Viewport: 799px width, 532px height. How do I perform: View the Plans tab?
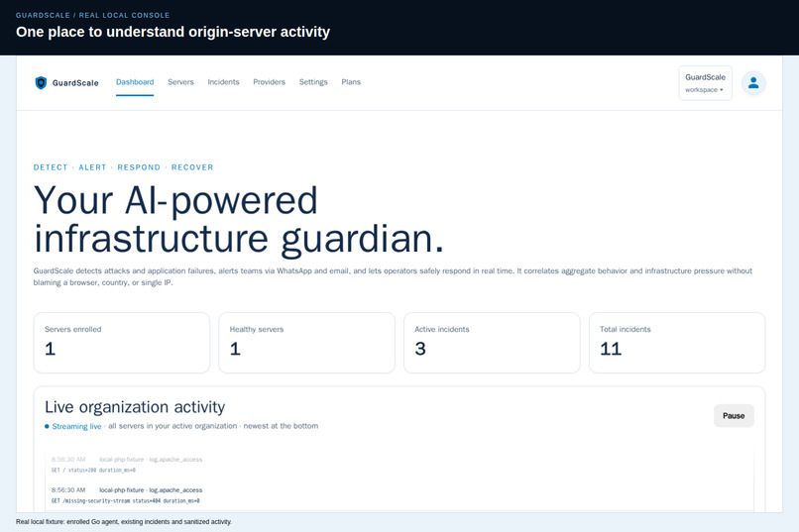pos(351,82)
